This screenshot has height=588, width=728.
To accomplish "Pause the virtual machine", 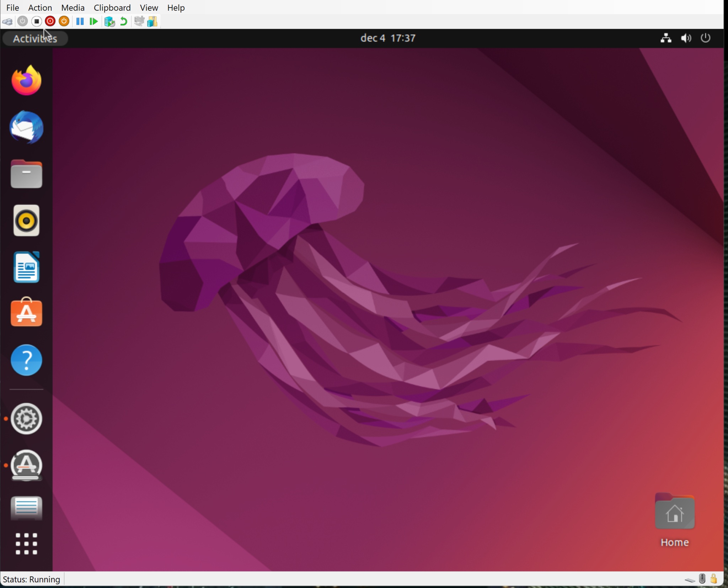I will pyautogui.click(x=80, y=21).
